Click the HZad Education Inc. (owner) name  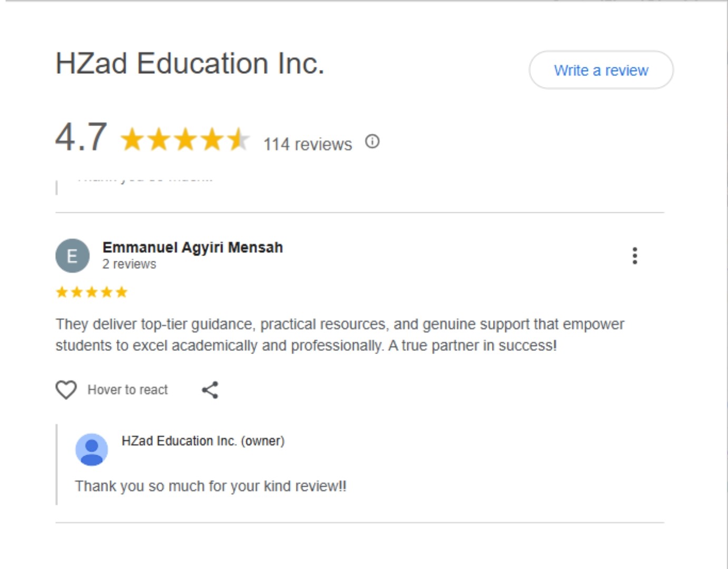(203, 441)
